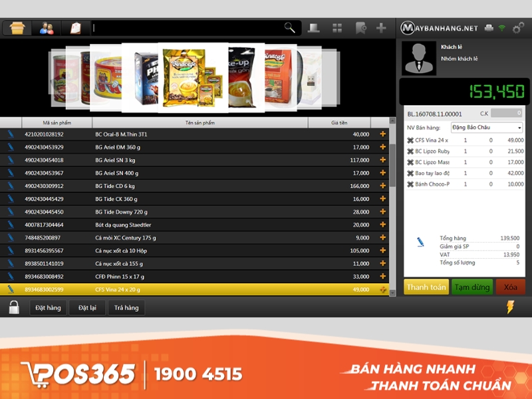Open settings via the gear icon
Screen dimensions: 532x399
click(517, 28)
